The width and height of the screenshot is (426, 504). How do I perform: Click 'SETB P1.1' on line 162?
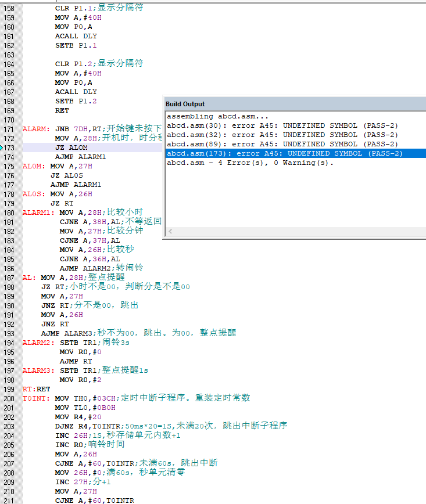tap(76, 46)
